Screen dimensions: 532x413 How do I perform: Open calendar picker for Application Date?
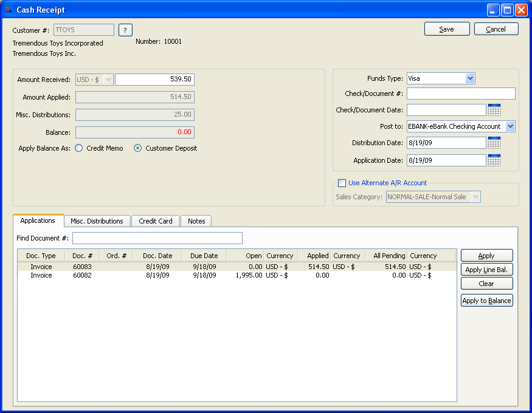[x=494, y=160]
